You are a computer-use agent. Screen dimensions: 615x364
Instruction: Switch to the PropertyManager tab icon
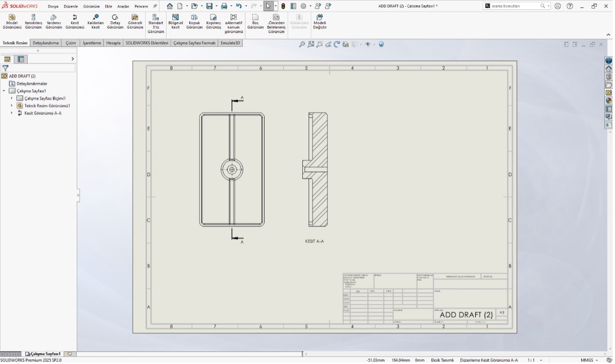(21, 59)
